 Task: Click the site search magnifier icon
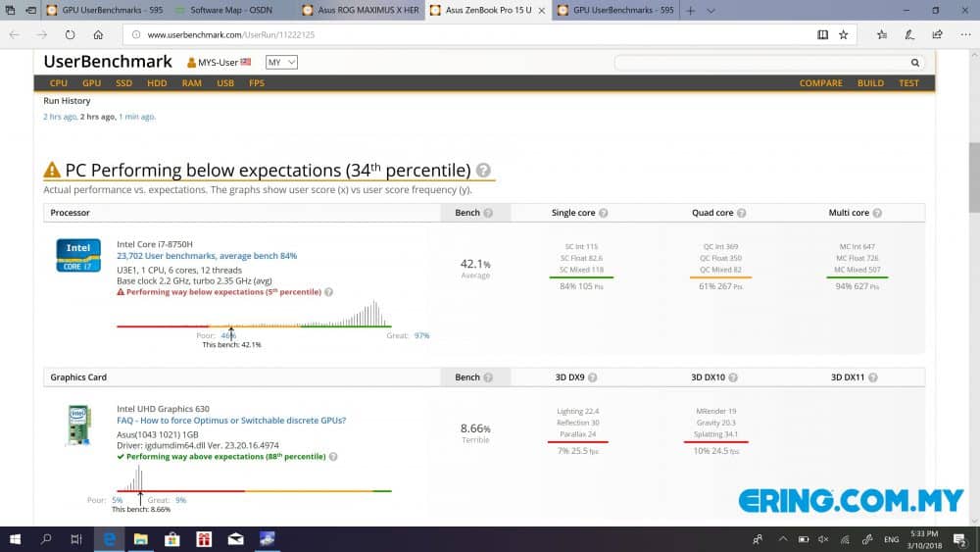click(915, 63)
